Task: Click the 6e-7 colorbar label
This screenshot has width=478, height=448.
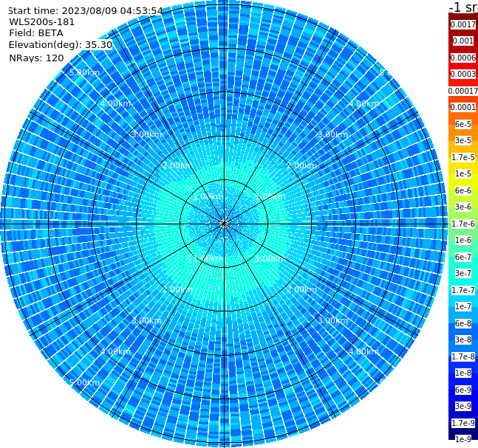Action: tap(463, 257)
